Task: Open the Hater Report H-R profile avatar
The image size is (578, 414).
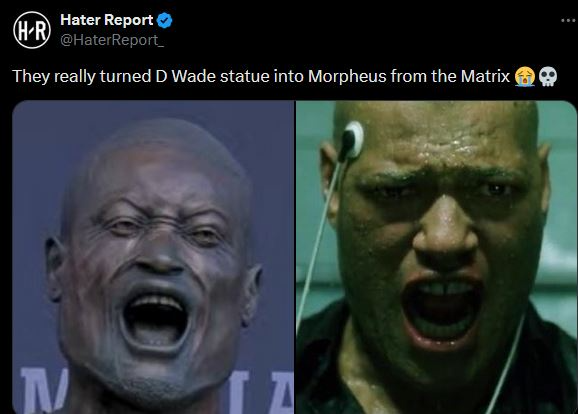Action: (x=32, y=30)
